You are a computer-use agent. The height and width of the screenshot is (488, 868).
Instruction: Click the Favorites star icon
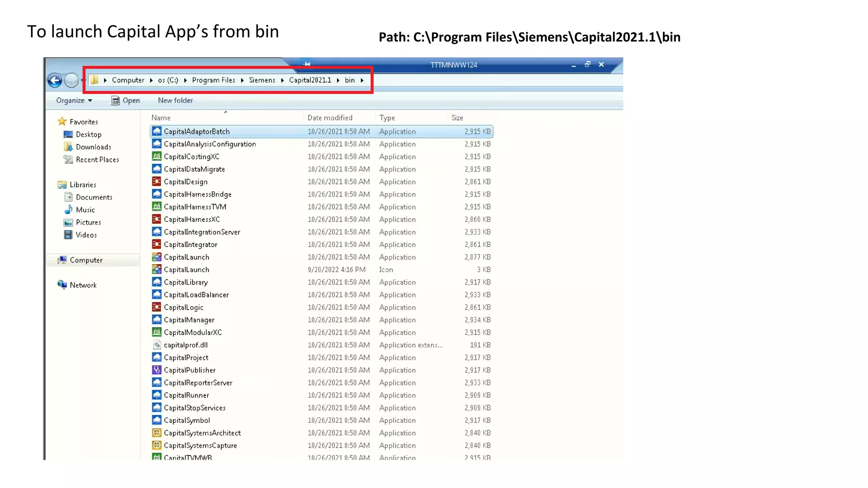[62, 122]
